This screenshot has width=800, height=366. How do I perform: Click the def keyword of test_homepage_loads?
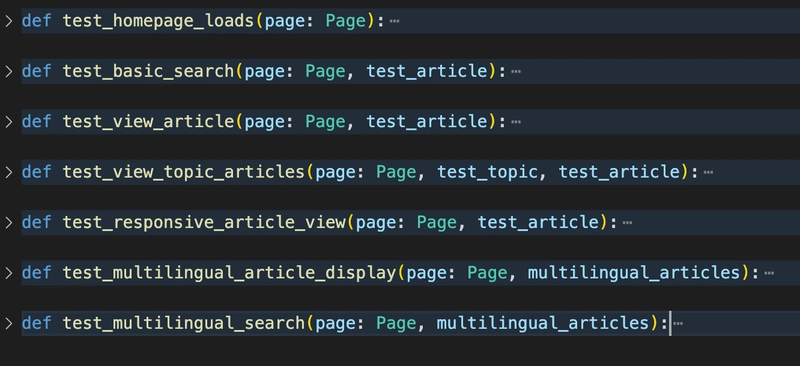[x=37, y=21]
